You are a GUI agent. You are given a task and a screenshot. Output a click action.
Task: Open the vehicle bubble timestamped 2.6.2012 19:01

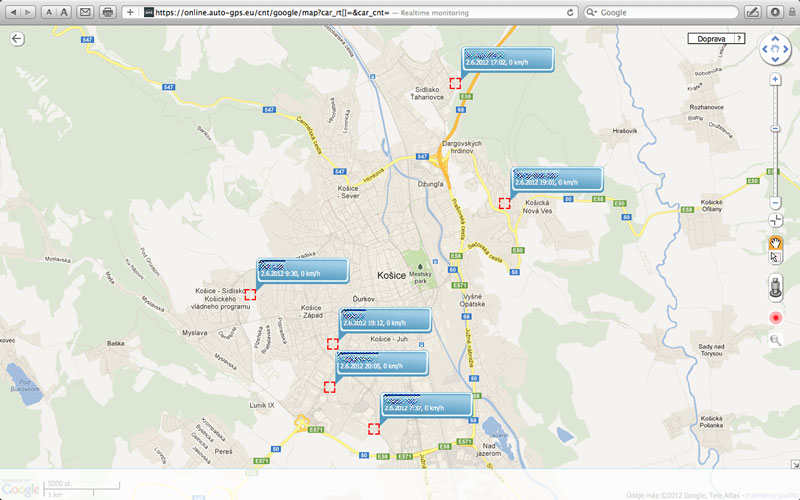point(557,179)
